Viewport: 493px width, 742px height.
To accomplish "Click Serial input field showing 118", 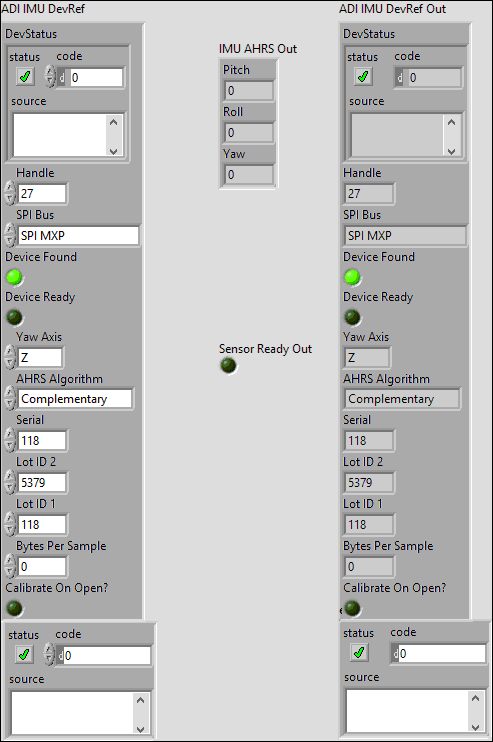I will pos(42,441).
